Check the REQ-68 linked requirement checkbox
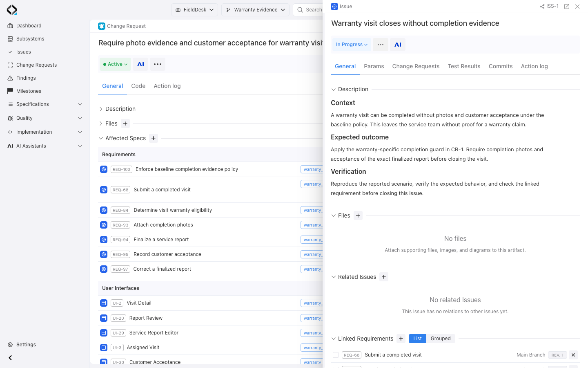This screenshot has height=368, width=588. (336, 355)
